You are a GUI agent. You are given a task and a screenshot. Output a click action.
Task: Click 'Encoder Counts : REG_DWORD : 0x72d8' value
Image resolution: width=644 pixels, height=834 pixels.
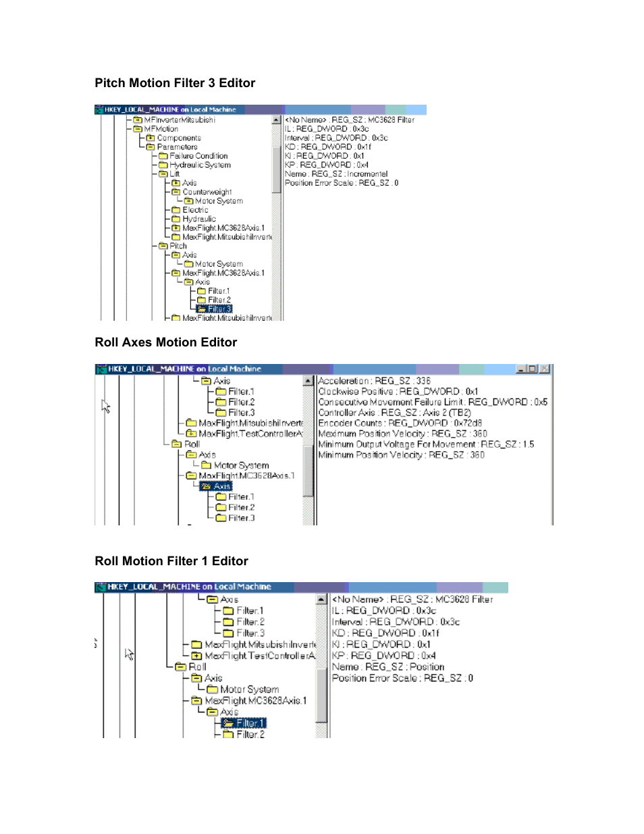(400, 423)
